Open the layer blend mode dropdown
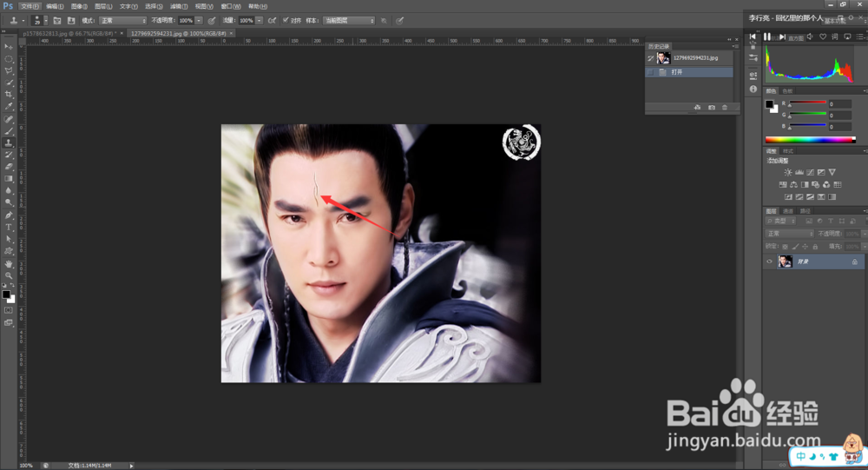 tap(789, 234)
